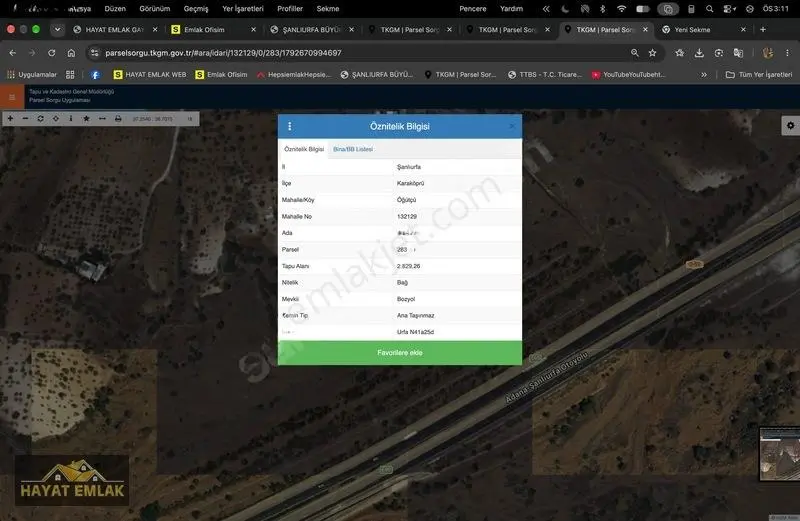Open Düzen menu in menu bar

(x=115, y=9)
